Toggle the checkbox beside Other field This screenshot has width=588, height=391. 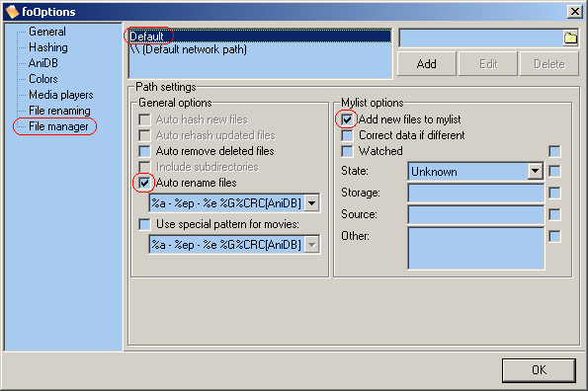pos(554,236)
